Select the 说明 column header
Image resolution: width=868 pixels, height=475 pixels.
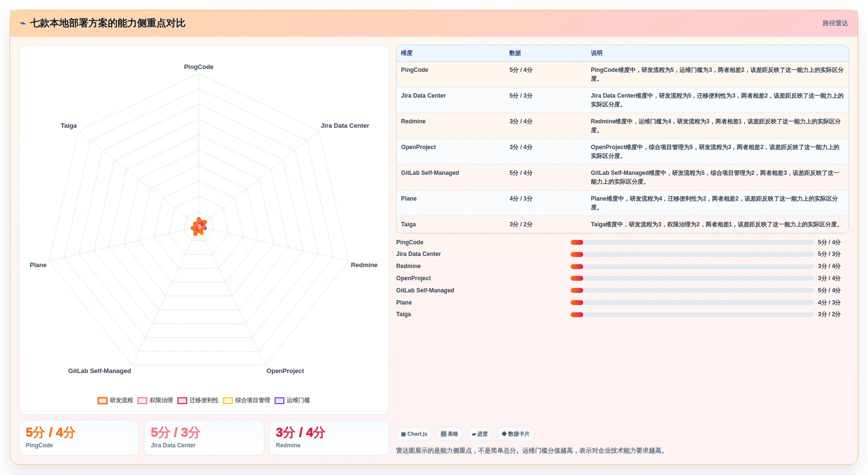coord(597,53)
